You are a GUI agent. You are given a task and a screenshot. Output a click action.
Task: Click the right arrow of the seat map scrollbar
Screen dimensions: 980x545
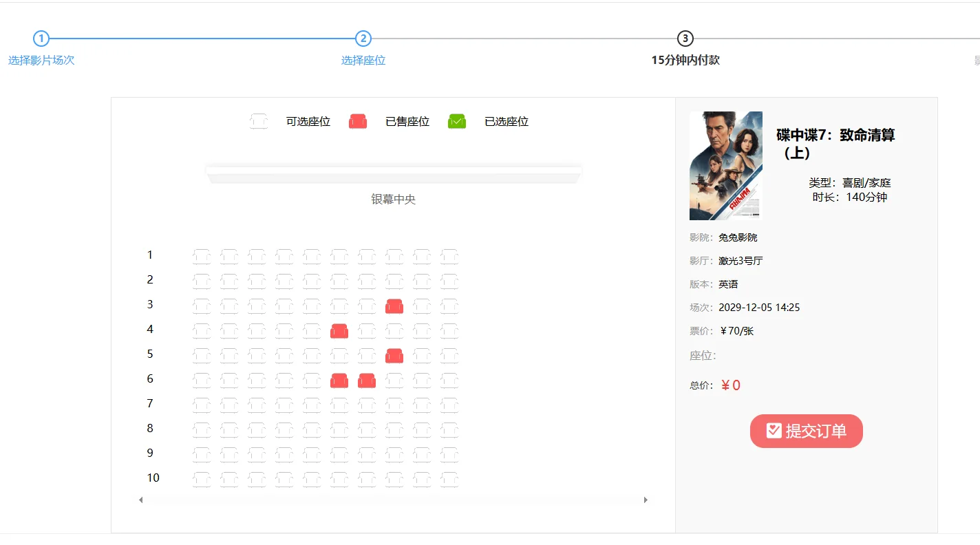(646, 499)
